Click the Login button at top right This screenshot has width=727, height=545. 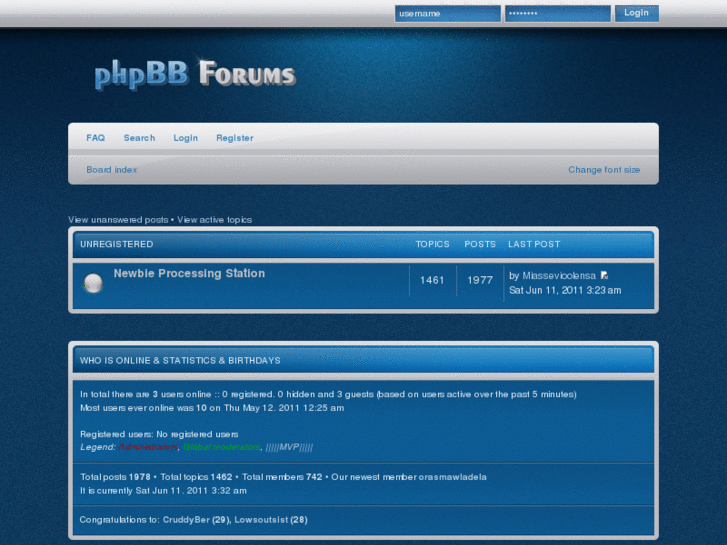[636, 13]
